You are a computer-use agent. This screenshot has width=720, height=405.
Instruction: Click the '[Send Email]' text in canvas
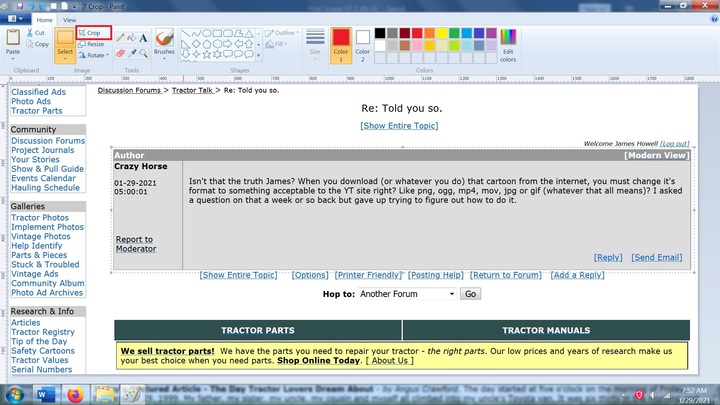point(657,257)
